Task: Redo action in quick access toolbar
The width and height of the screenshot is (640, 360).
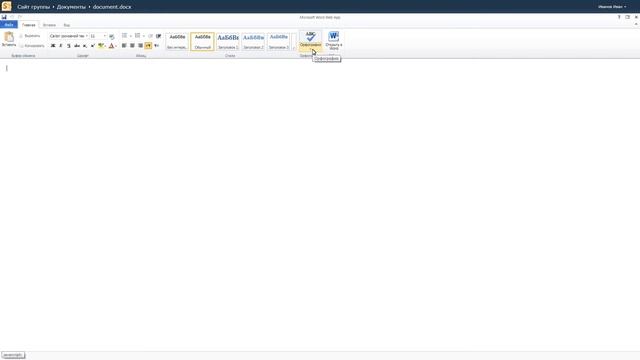Action: (x=20, y=17)
